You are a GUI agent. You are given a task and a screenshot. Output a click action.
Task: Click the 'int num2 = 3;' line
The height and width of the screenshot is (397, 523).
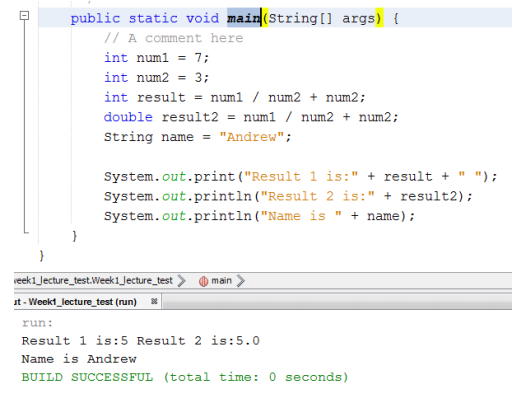(x=156, y=77)
